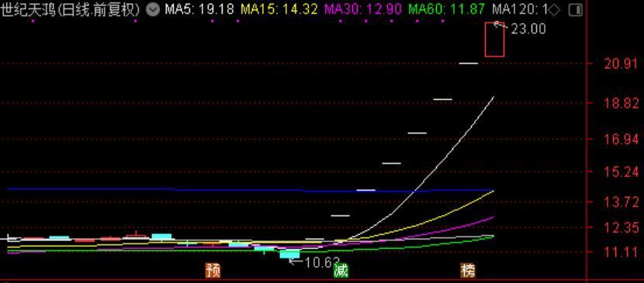644x283 pixels.
Task: Toggle the side panel icon at top right
Action: [x=576, y=10]
